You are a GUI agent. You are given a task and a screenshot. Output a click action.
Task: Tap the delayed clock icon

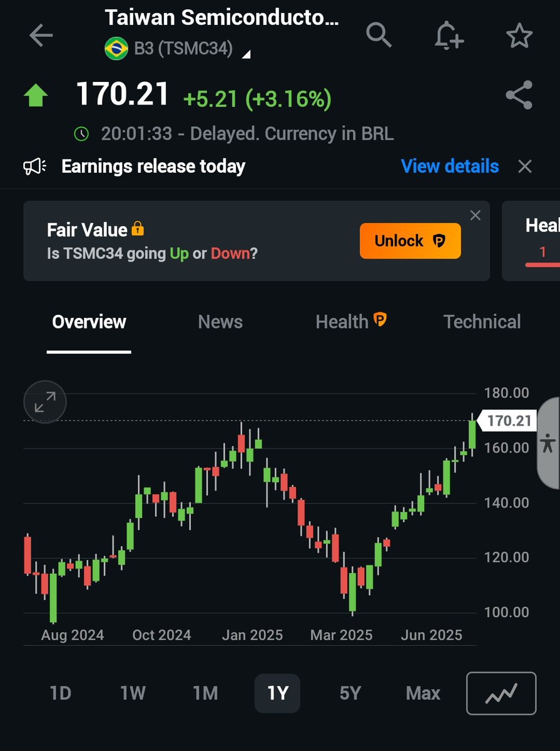tap(81, 133)
